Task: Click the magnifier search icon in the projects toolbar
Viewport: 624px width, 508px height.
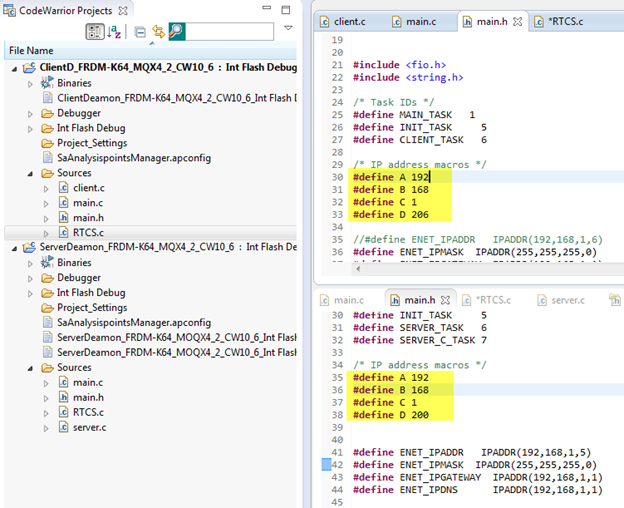Action: click(x=177, y=31)
